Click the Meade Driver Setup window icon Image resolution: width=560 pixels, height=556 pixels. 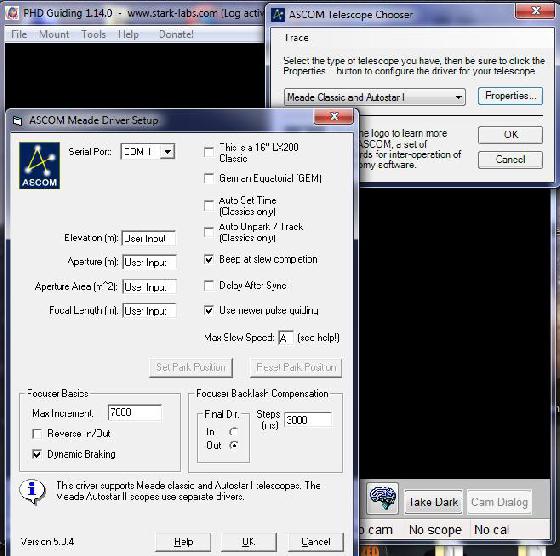pos(17,121)
